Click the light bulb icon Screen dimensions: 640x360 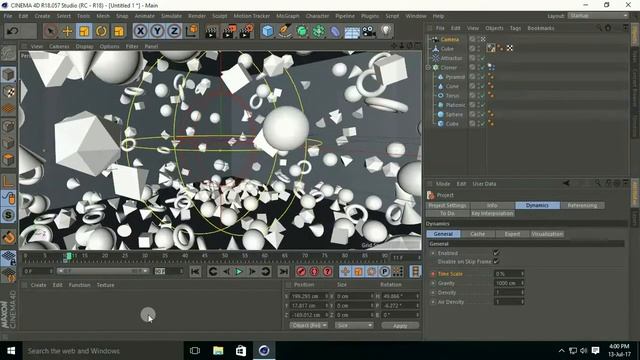pyautogui.click(x=387, y=31)
